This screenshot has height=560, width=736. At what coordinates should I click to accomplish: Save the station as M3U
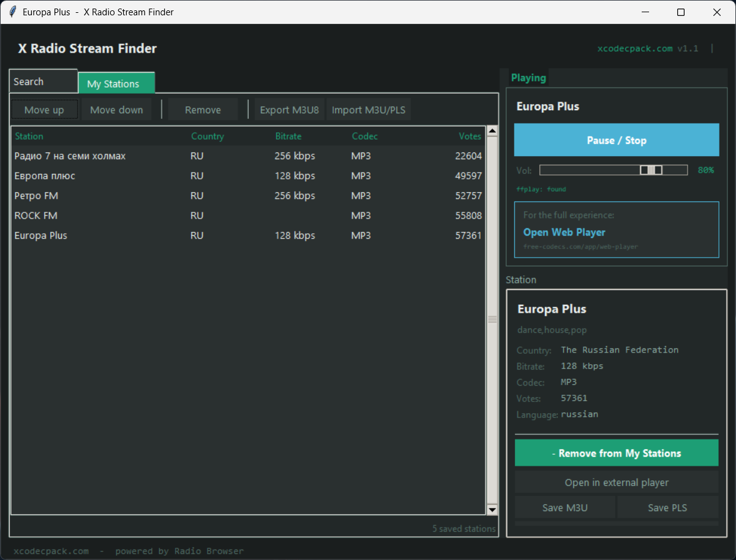point(565,507)
